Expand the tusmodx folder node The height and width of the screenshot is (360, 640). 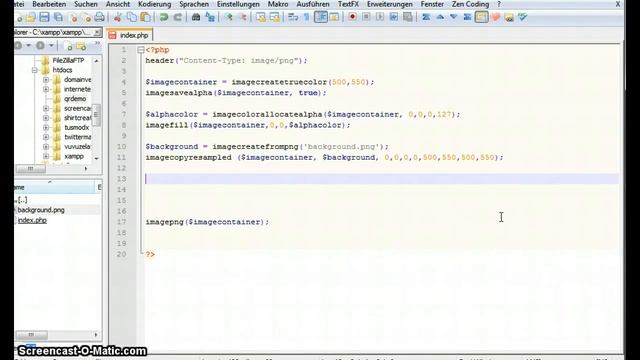pyautogui.click(x=46, y=127)
